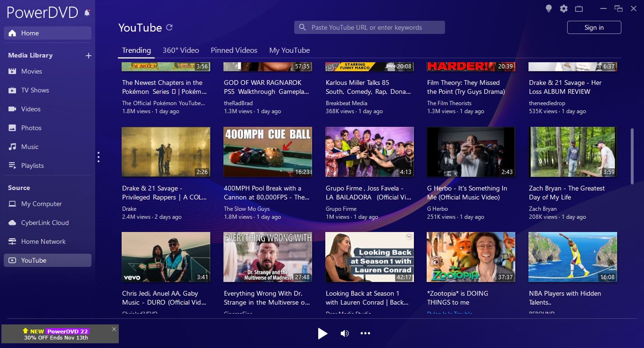Go to Home in sidebar
644x348 pixels.
48,33
